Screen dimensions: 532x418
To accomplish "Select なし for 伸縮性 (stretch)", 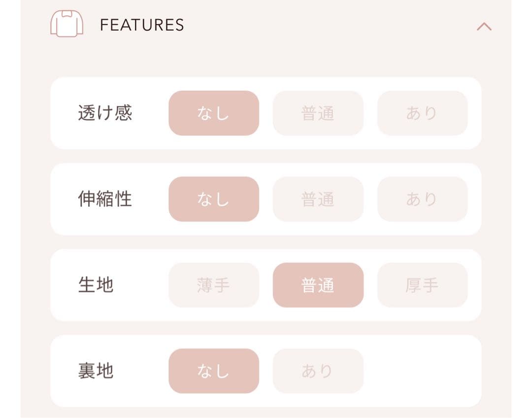I will point(213,199).
